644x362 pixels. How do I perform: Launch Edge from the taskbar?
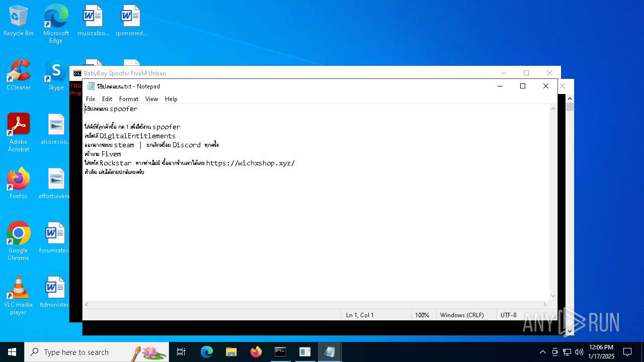207,352
